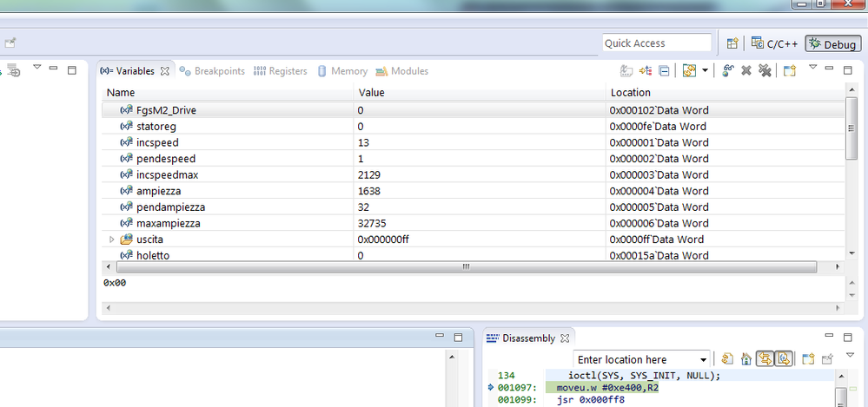The width and height of the screenshot is (868, 407).
Task: Click Show Type Names icon in Variables toolbar
Action: point(626,71)
